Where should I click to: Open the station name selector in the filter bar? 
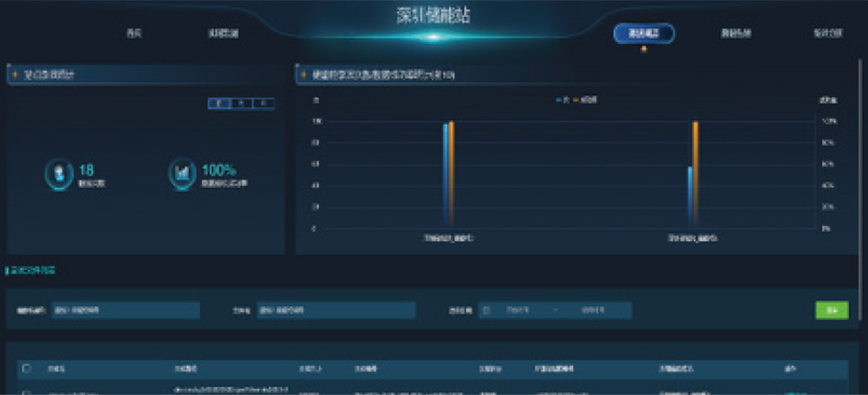point(125,310)
